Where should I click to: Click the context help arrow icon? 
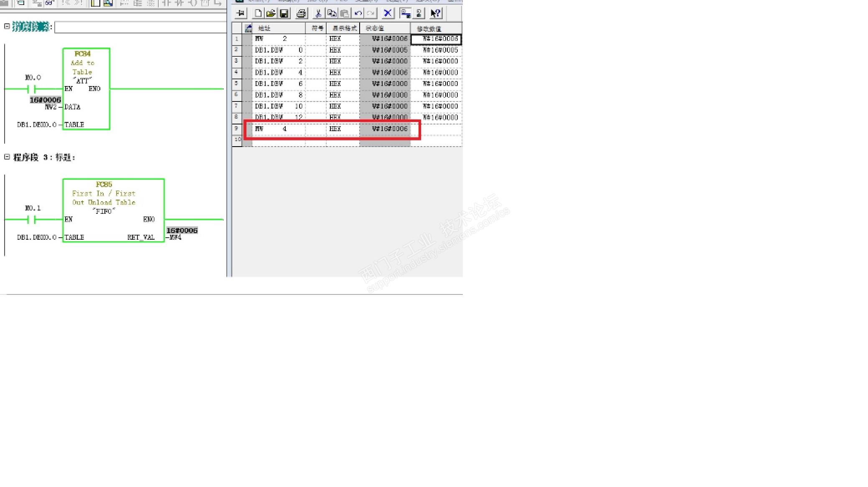point(435,13)
